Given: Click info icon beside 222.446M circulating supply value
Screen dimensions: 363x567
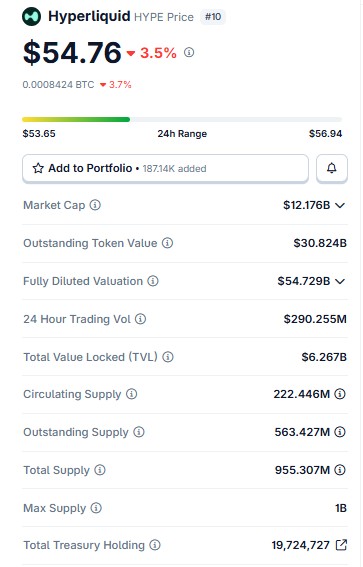Looking at the screenshot, I should pyautogui.click(x=340, y=394).
